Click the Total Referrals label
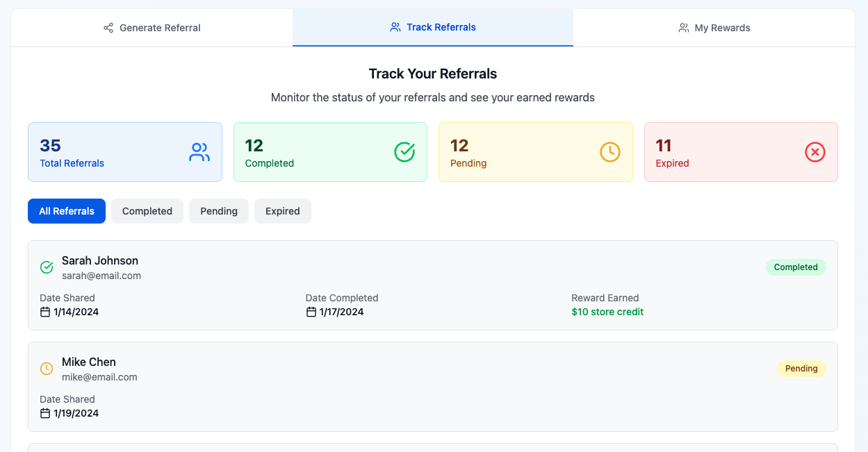 coord(72,163)
